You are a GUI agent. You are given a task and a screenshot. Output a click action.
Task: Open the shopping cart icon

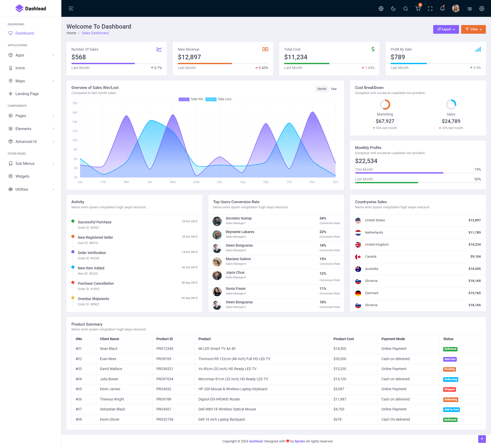point(418,9)
